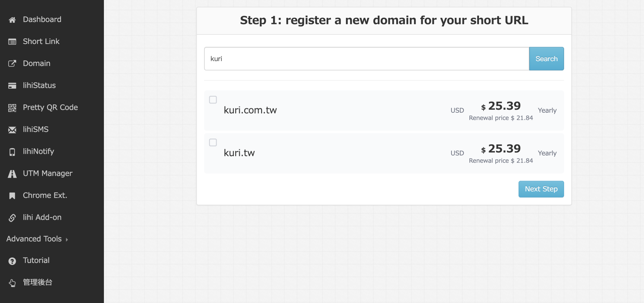The width and height of the screenshot is (644, 303).
Task: Click the lihi Add-on chain icon
Action: pos(12,218)
